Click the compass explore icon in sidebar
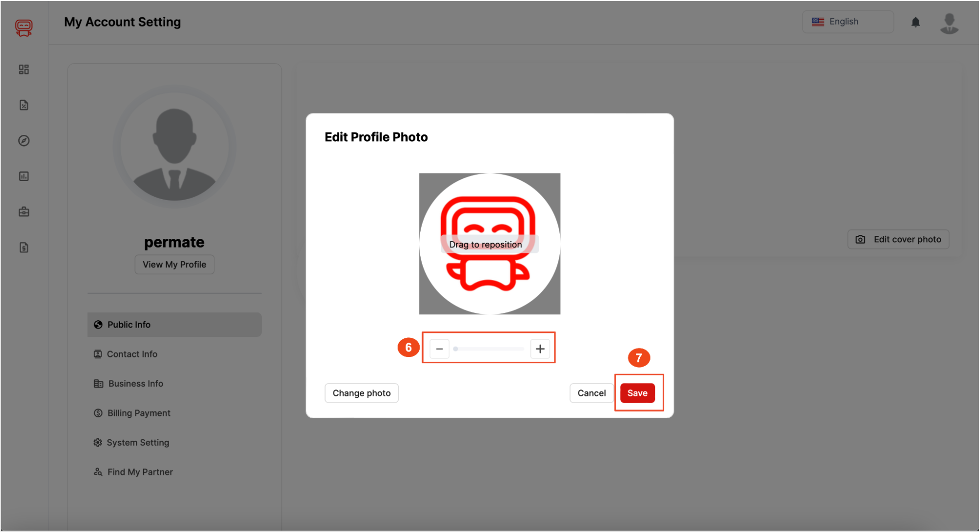Viewport: 980px width, 532px height. 24,141
